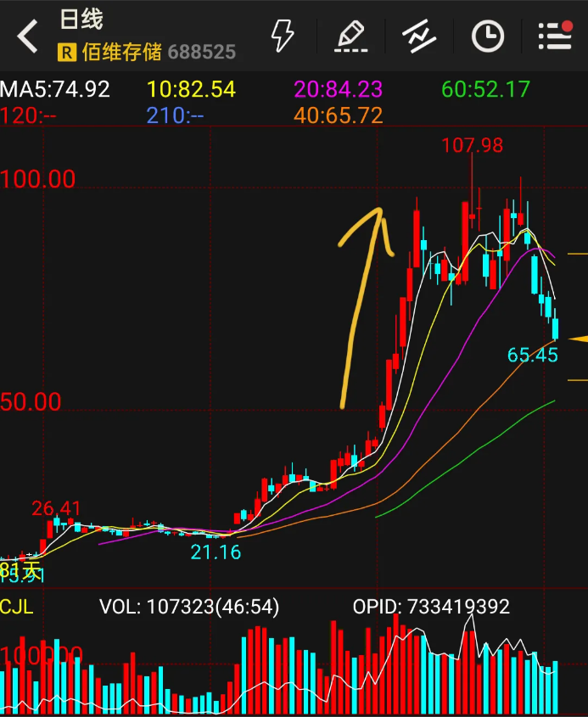Tap the magenta 20:84.23 moving average
Viewport: 588px width, 717px height.
tap(338, 89)
